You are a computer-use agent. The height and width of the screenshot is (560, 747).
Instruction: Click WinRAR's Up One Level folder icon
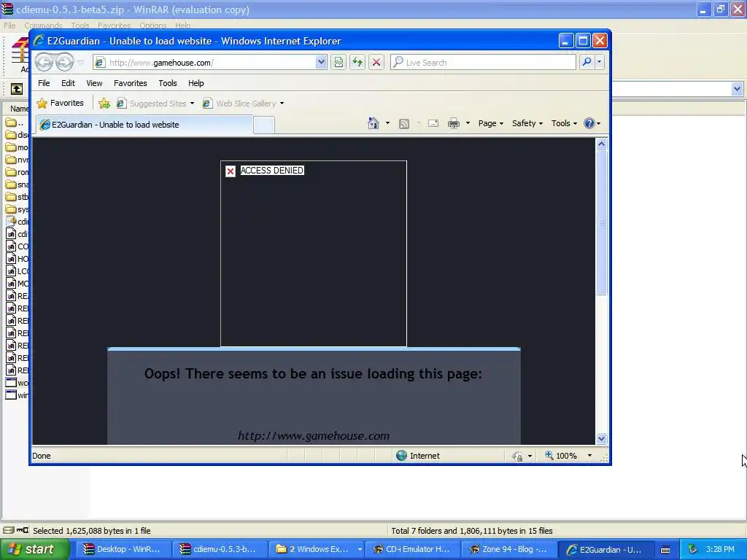coord(17,88)
